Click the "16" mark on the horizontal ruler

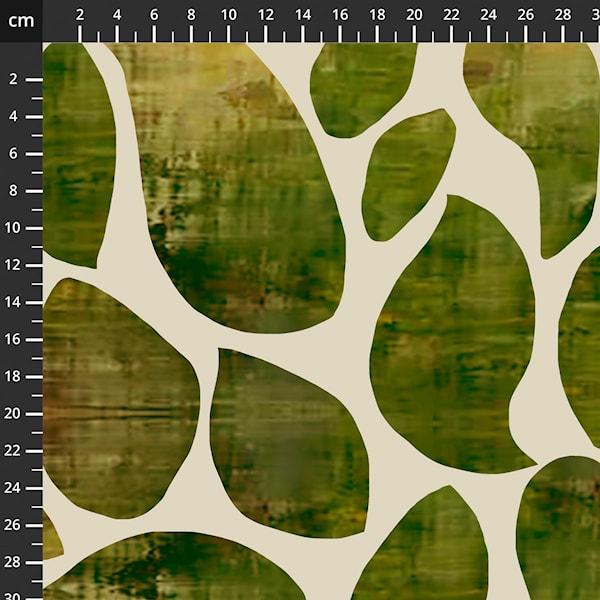pos(340,15)
